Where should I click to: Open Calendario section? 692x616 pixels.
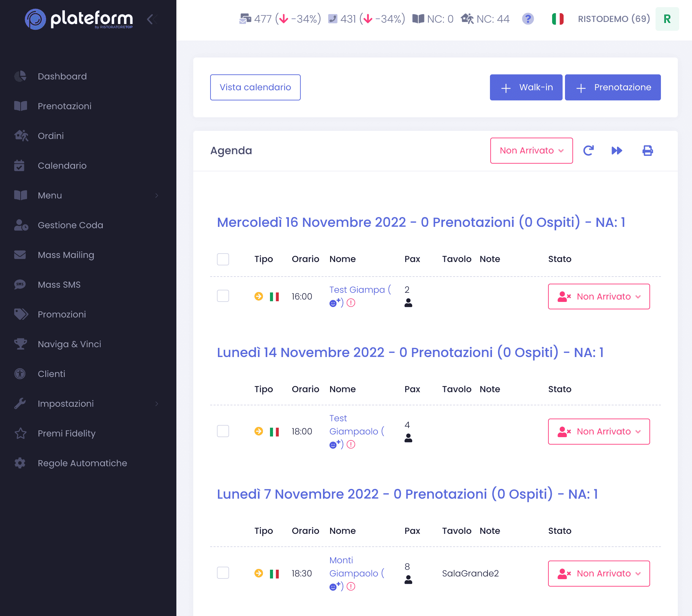coord(62,166)
